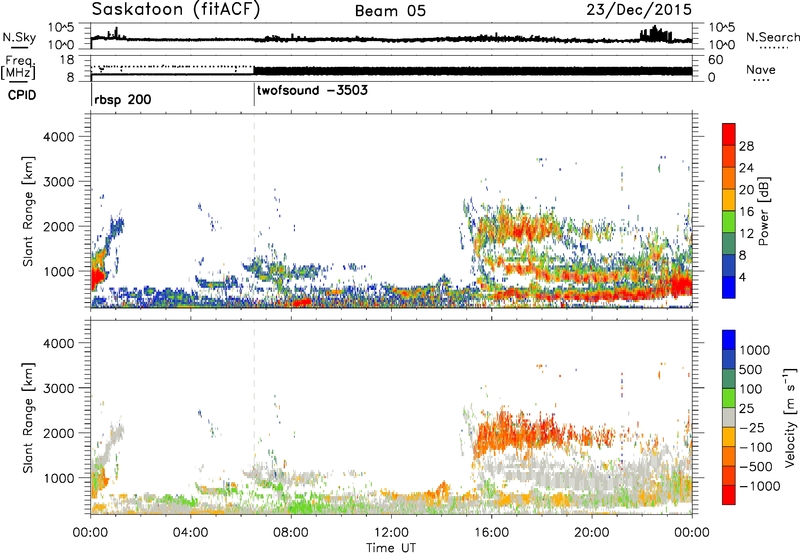Click the 'Nave' legend label

pyautogui.click(x=761, y=70)
